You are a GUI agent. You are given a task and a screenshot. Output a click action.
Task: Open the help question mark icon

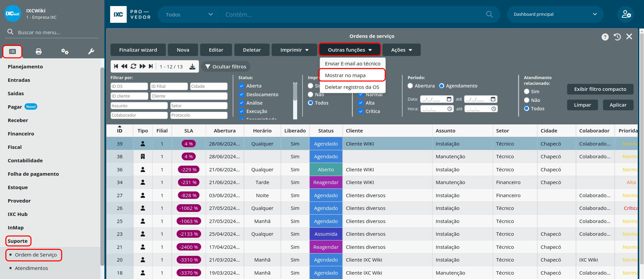pyautogui.click(x=605, y=37)
